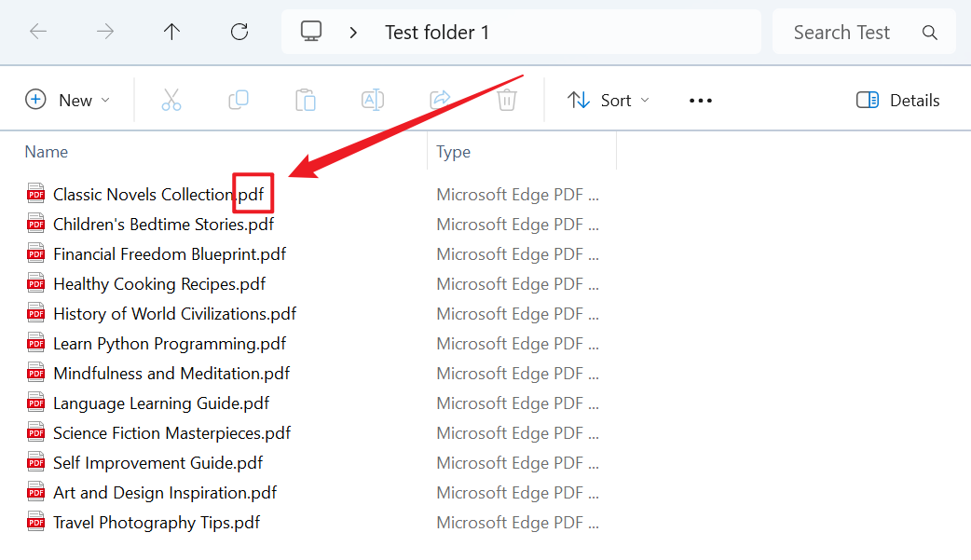This screenshot has width=971, height=560.
Task: Click the Name column header to sort
Action: 47,151
